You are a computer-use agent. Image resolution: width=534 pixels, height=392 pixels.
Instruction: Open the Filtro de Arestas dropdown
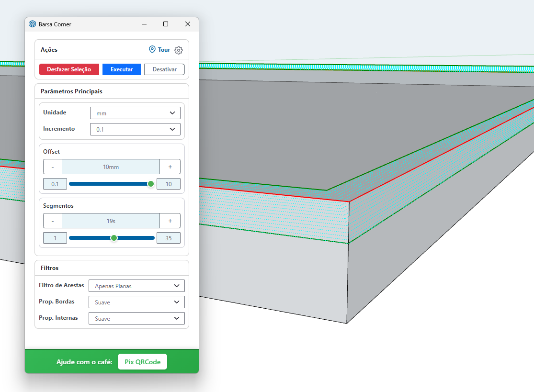[x=136, y=286]
